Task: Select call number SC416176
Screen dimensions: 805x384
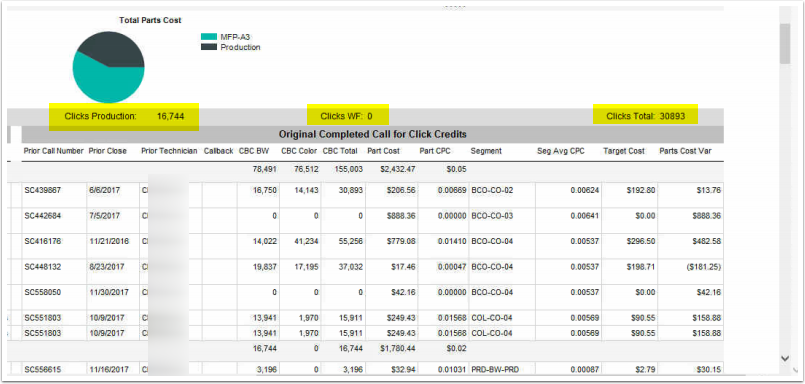Action: [x=43, y=241]
